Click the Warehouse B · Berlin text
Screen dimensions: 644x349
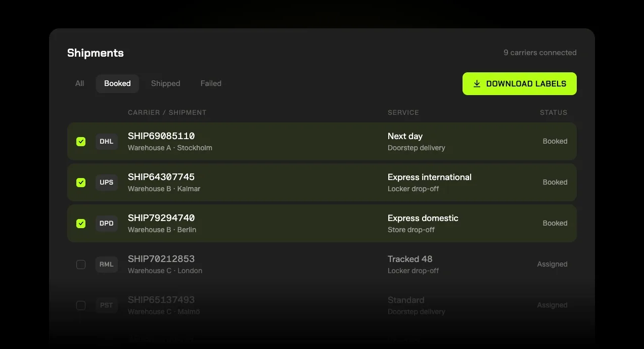click(x=162, y=230)
